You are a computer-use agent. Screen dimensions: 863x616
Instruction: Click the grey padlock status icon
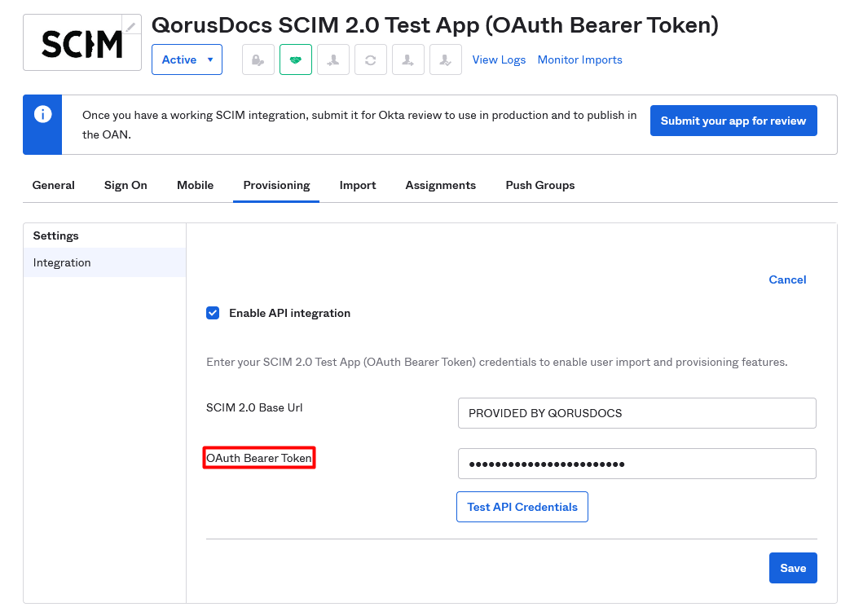(x=258, y=59)
